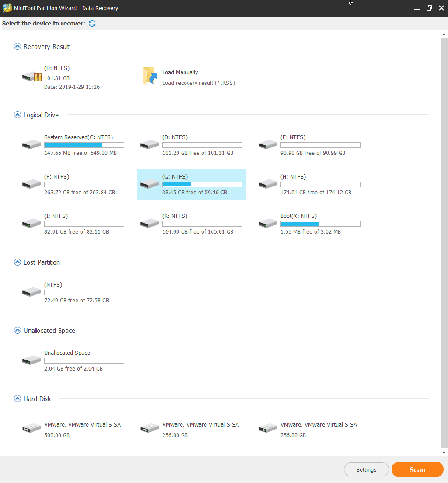The width and height of the screenshot is (448, 483).
Task: Click the vertical scrollbar track
Action: pos(444,243)
